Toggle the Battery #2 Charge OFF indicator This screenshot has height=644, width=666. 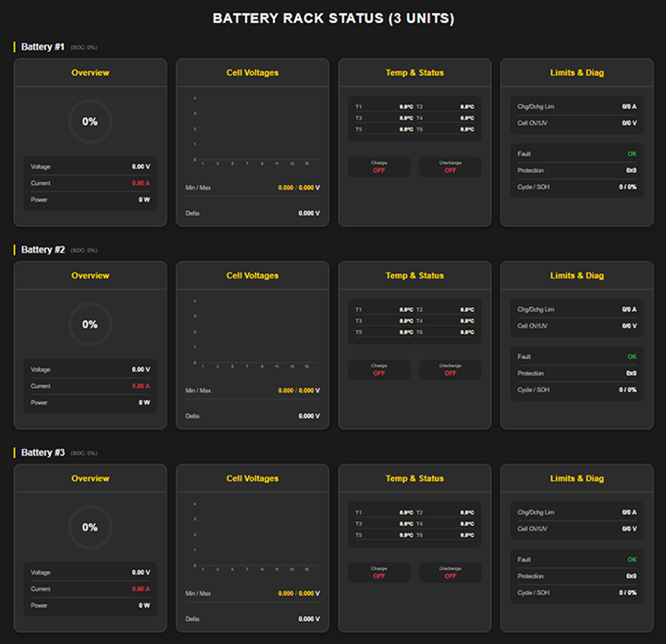379,369
